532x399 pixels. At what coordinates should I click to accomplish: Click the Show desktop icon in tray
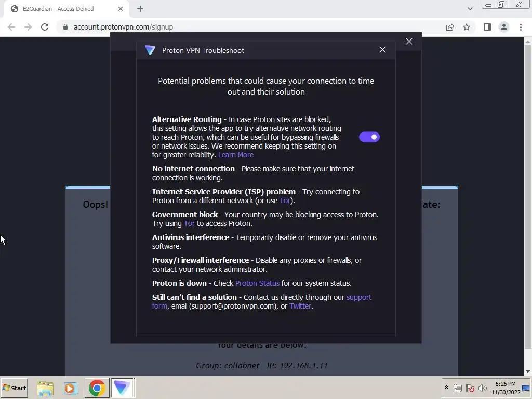[x=526, y=388]
